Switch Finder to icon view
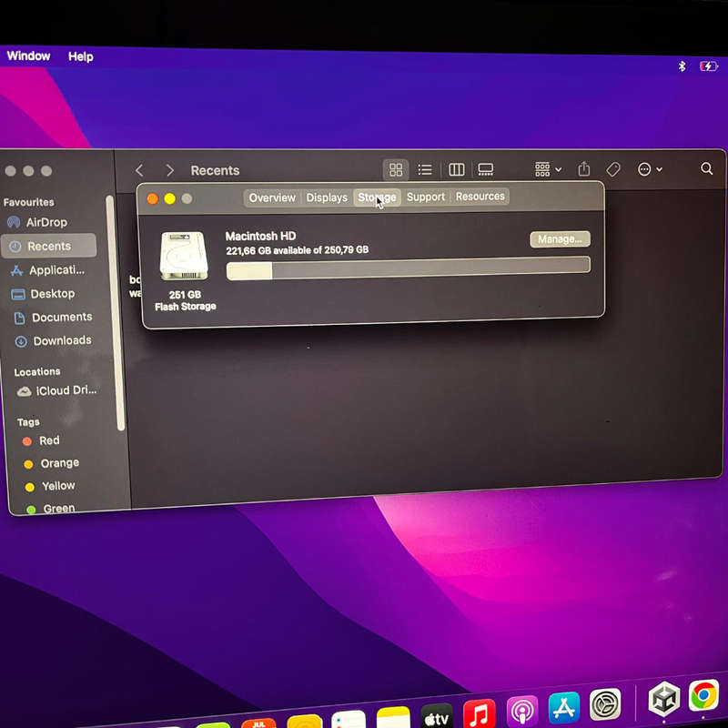Screen dimensions: 728x728 pos(396,169)
